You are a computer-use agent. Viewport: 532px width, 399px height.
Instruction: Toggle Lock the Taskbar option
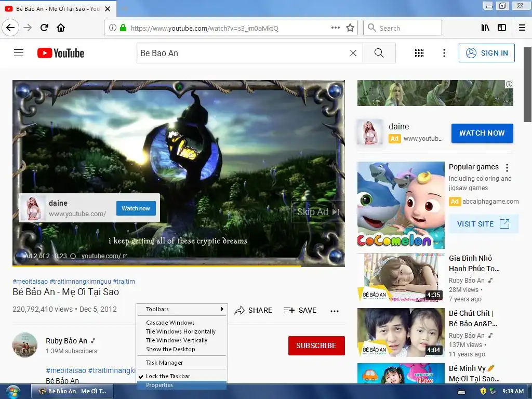182,376
